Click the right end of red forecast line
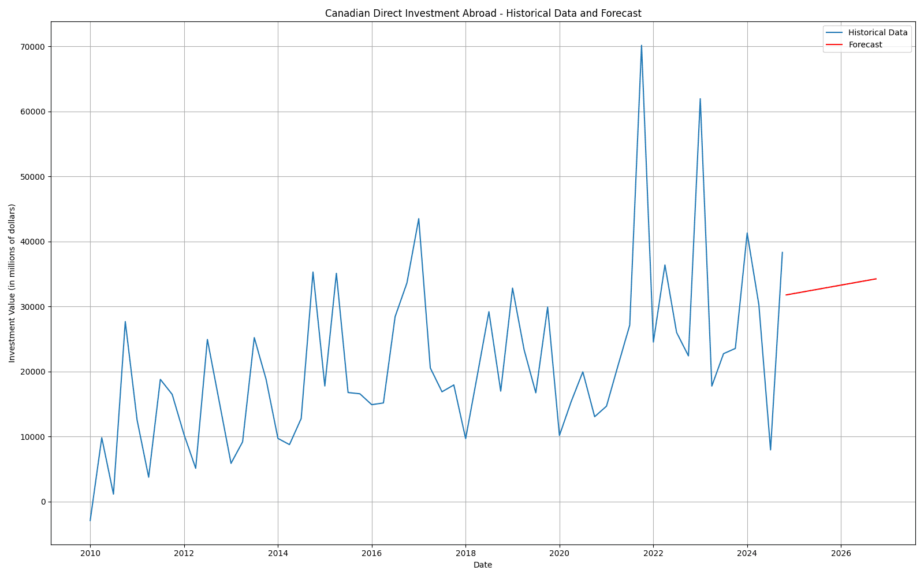The image size is (924, 578). [876, 279]
